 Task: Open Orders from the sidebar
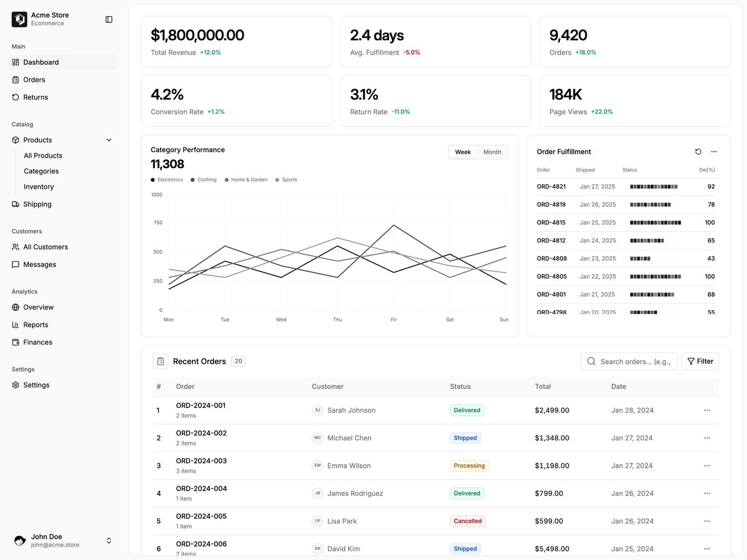62,80
